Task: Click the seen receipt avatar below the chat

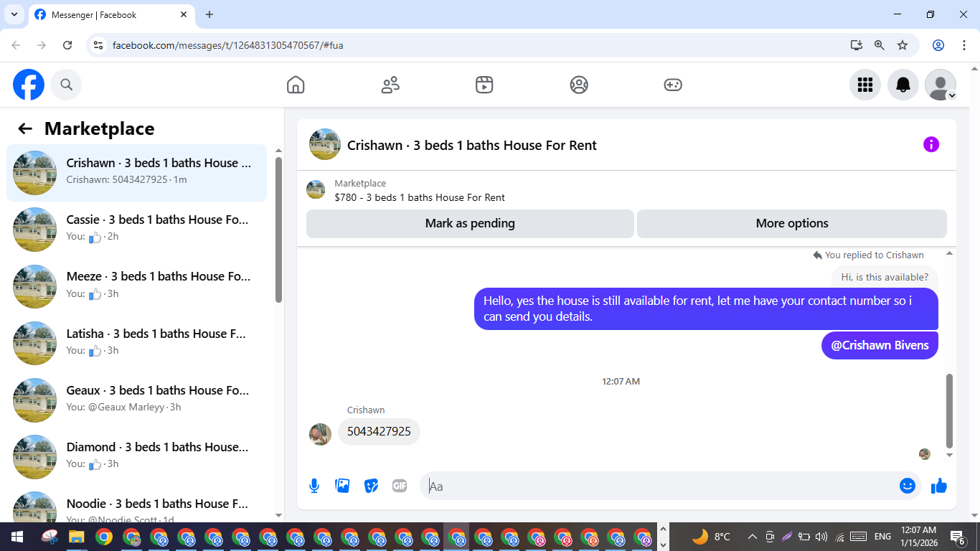Action: click(925, 454)
